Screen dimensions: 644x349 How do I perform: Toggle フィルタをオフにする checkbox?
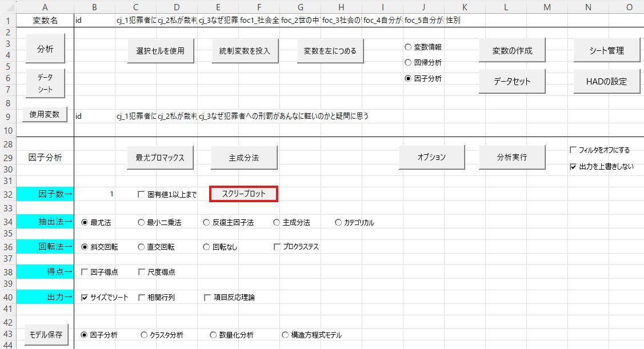pos(573,150)
